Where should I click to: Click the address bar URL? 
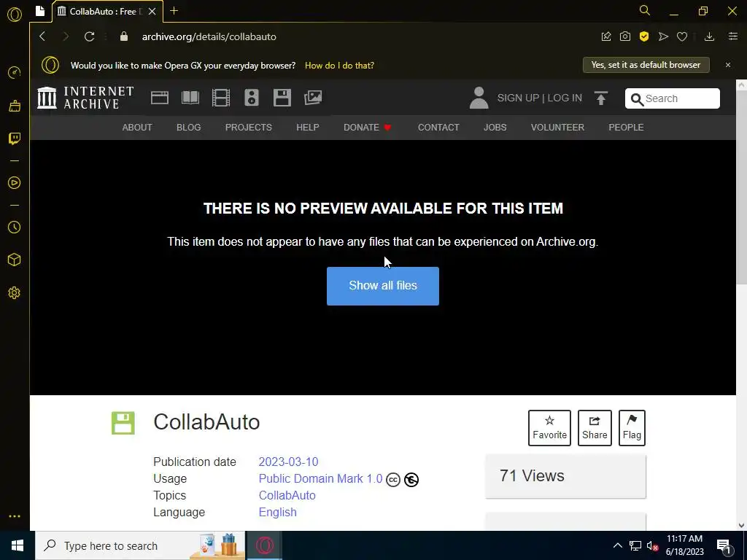pos(209,36)
